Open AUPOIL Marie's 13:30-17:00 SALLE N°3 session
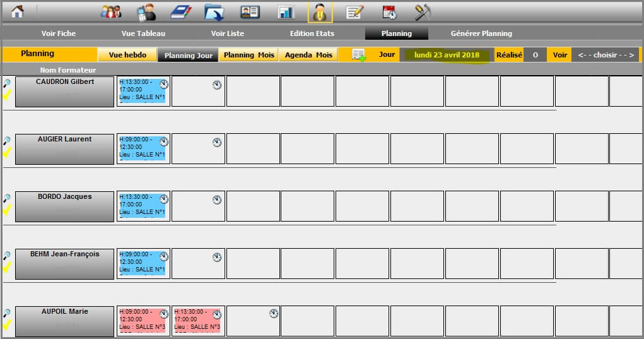644x339 pixels. [198, 321]
